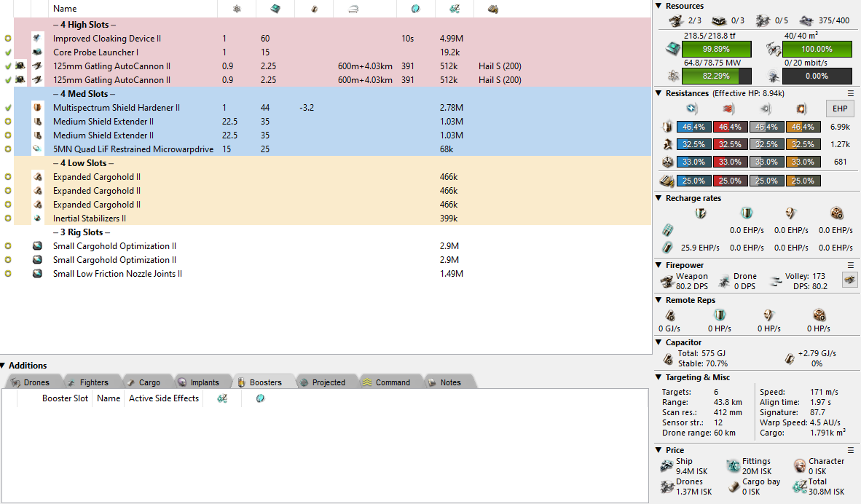Collapse the Remote Reps panel
The height and width of the screenshot is (504, 861).
coord(659,300)
